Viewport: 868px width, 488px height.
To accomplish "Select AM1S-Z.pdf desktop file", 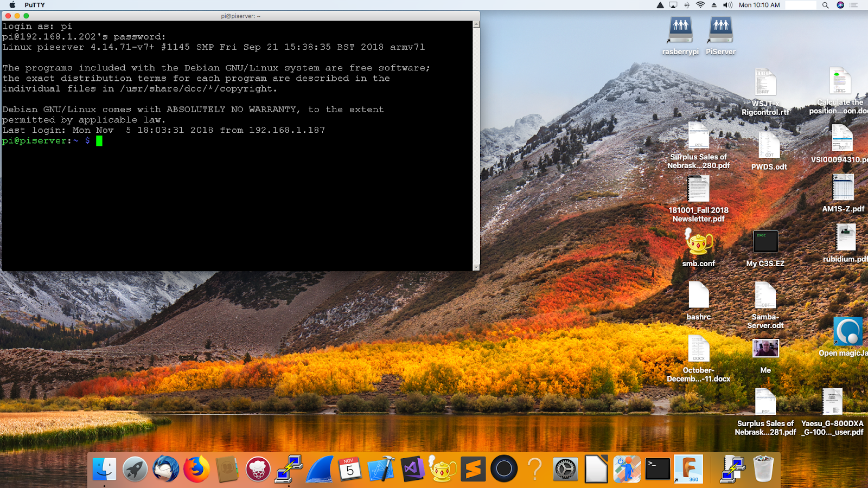I will tap(843, 194).
